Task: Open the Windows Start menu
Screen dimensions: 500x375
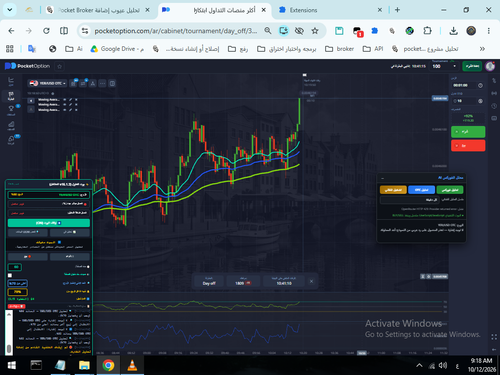Action: tap(12, 365)
